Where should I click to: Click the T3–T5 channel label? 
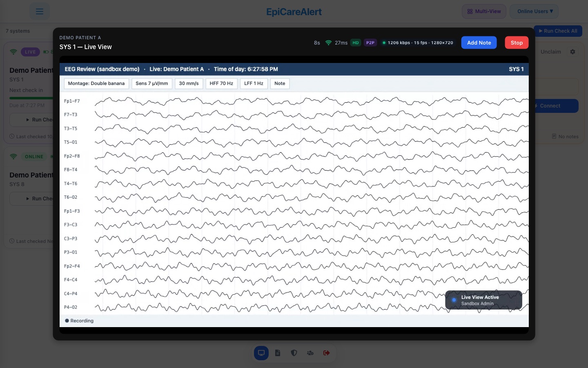coord(71,128)
